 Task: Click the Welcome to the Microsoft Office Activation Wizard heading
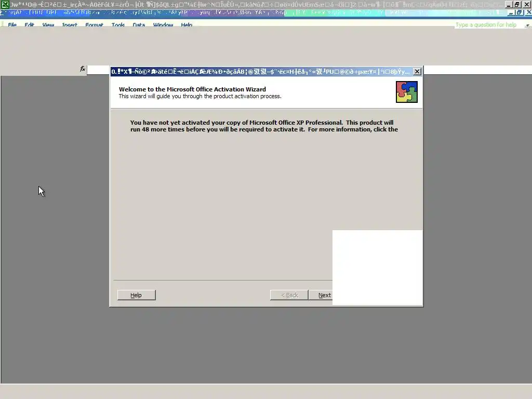(192, 89)
